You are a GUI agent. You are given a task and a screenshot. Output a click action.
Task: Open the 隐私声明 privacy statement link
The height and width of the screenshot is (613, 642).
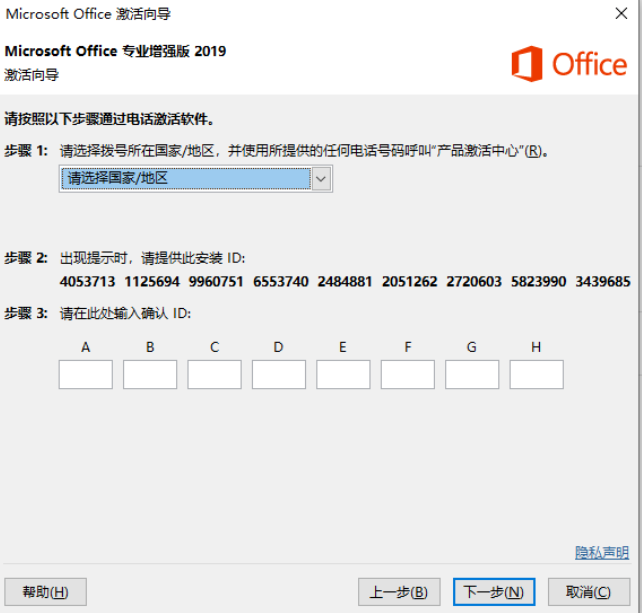pos(602,553)
